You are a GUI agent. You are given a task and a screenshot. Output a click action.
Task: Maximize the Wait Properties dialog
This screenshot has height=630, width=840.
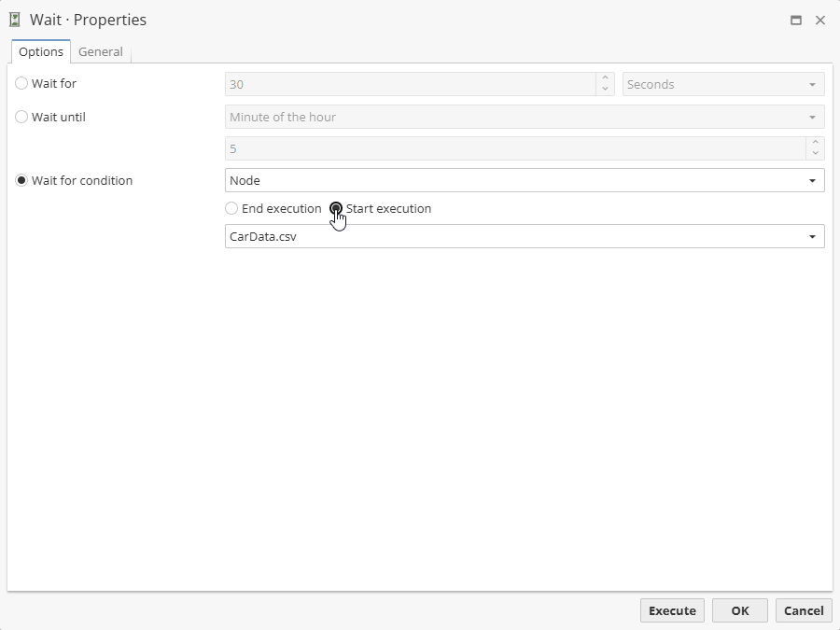(796, 20)
